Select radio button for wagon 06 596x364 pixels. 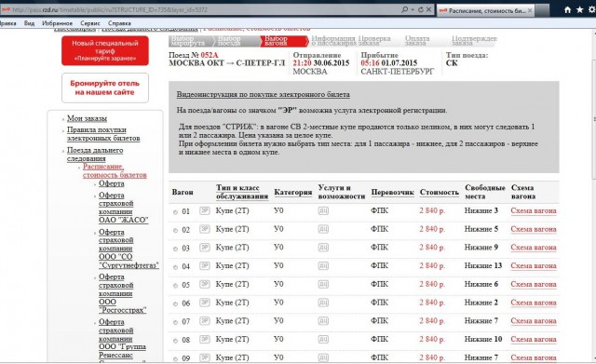click(175, 304)
